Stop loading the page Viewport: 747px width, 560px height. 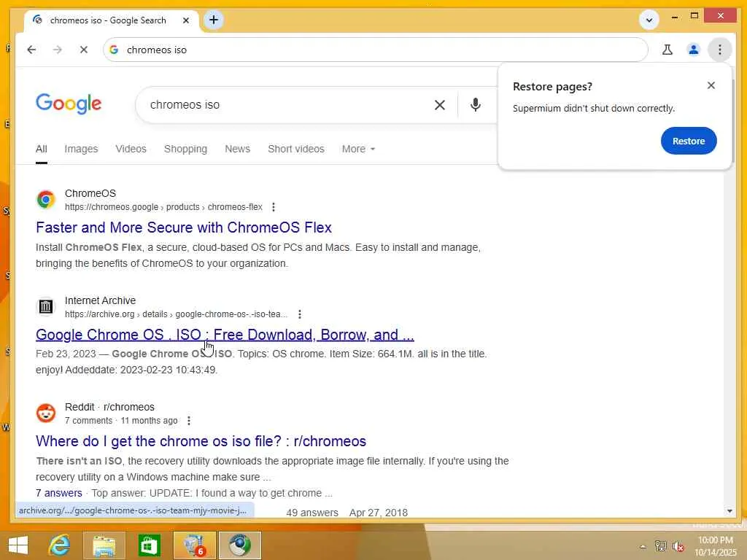click(84, 50)
